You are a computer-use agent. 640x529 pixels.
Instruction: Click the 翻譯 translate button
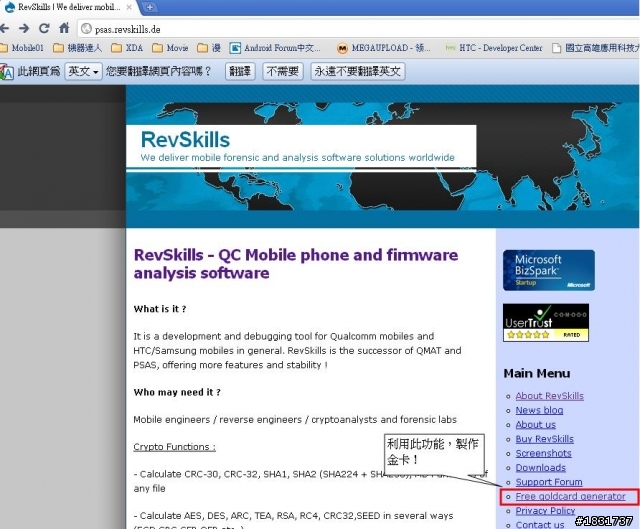pos(240,71)
